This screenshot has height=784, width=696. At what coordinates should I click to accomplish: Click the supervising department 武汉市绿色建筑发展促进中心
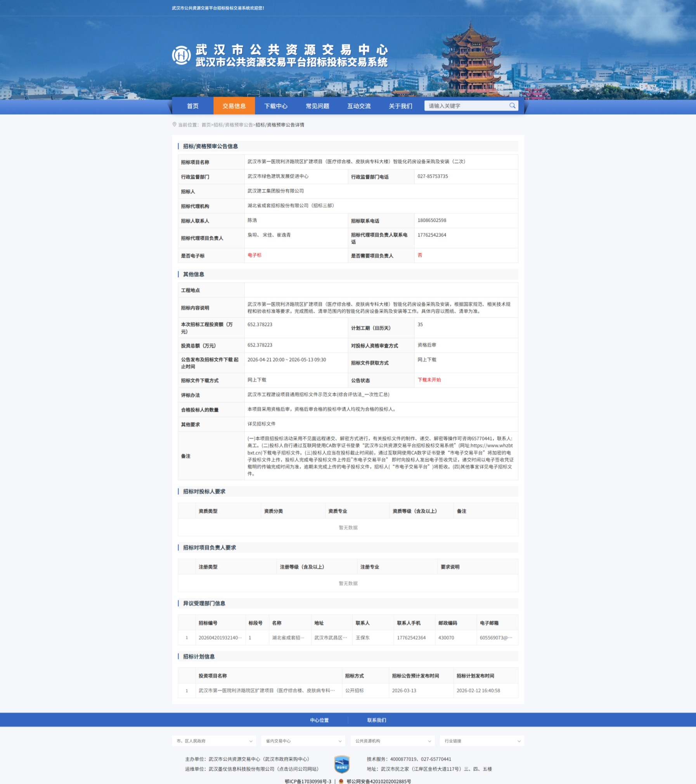pos(278,176)
